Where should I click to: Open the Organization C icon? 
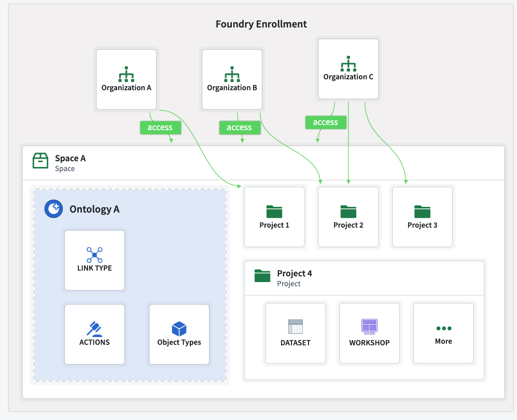348,64
